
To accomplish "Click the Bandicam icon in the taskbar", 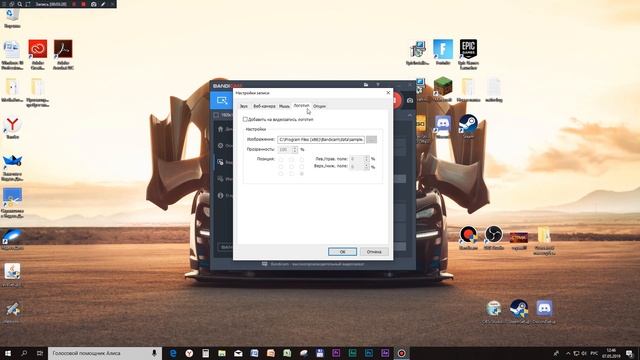I will tap(402, 353).
